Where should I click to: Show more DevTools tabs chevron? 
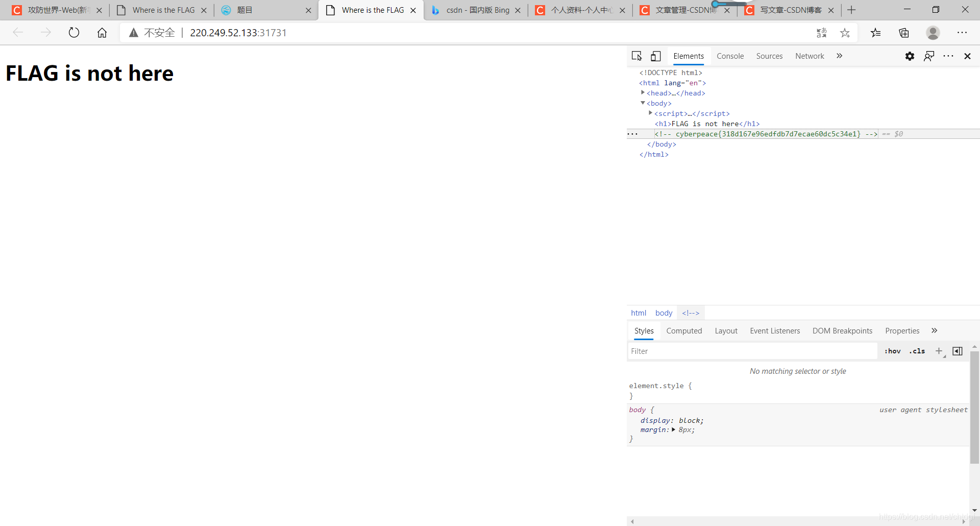click(840, 56)
